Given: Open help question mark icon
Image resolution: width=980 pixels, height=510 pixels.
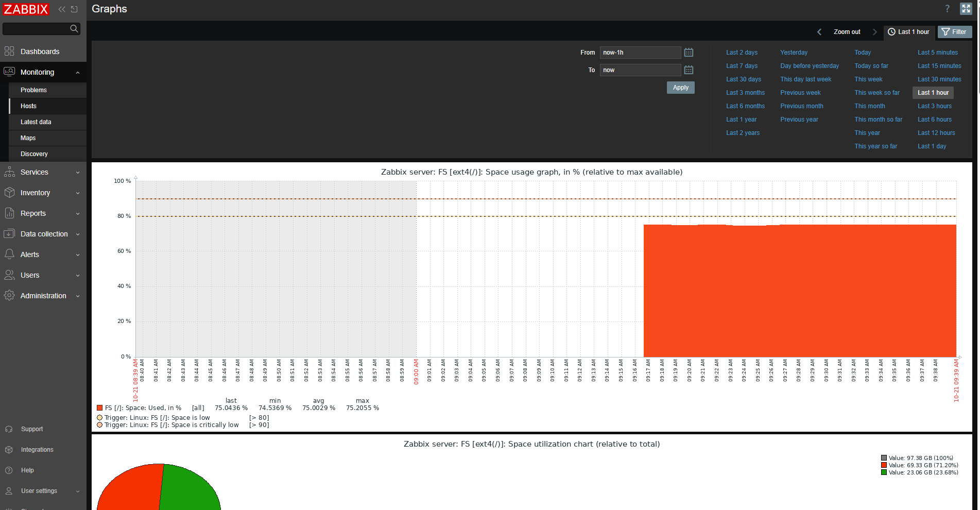Looking at the screenshot, I should [947, 9].
